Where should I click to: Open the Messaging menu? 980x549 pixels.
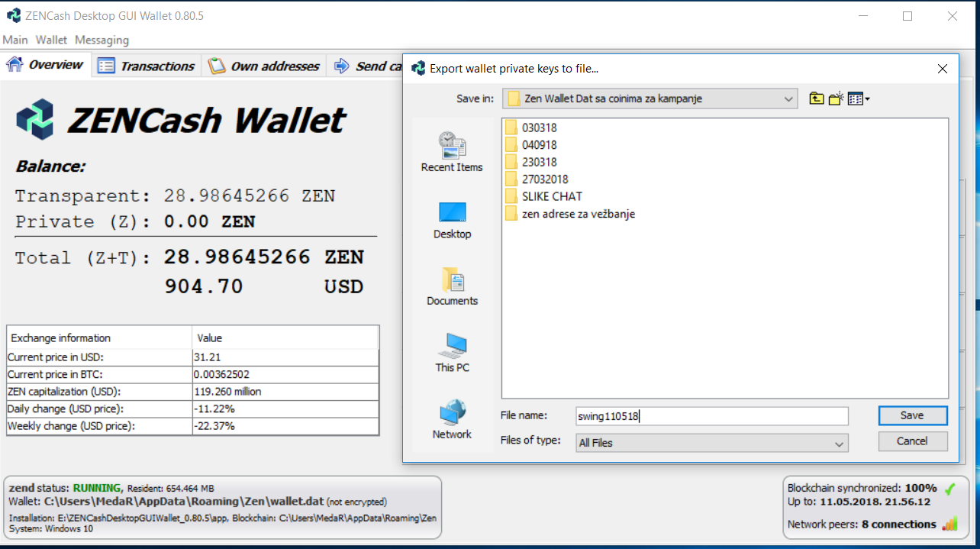click(102, 40)
